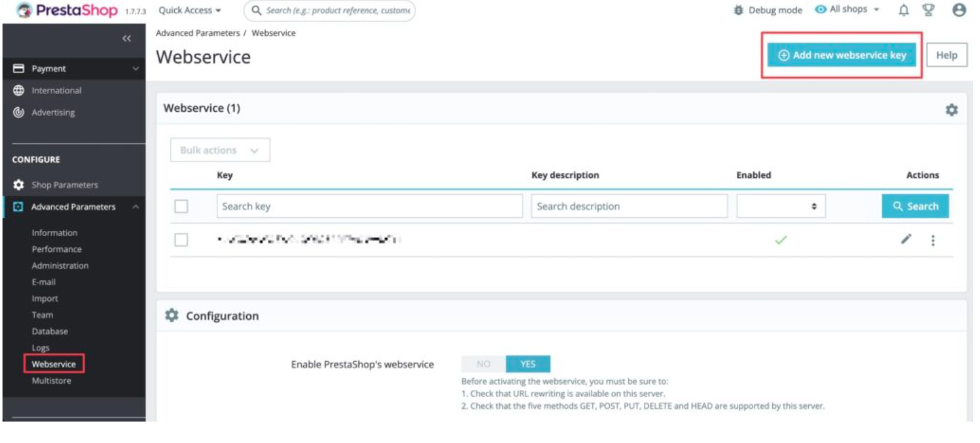Check the webservice key row checkbox
Screen dimensions: 980x443
click(x=181, y=240)
